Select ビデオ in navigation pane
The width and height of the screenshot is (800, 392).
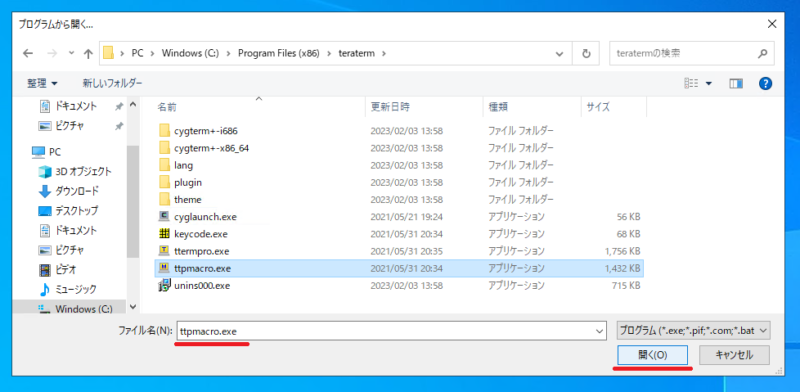coord(65,269)
